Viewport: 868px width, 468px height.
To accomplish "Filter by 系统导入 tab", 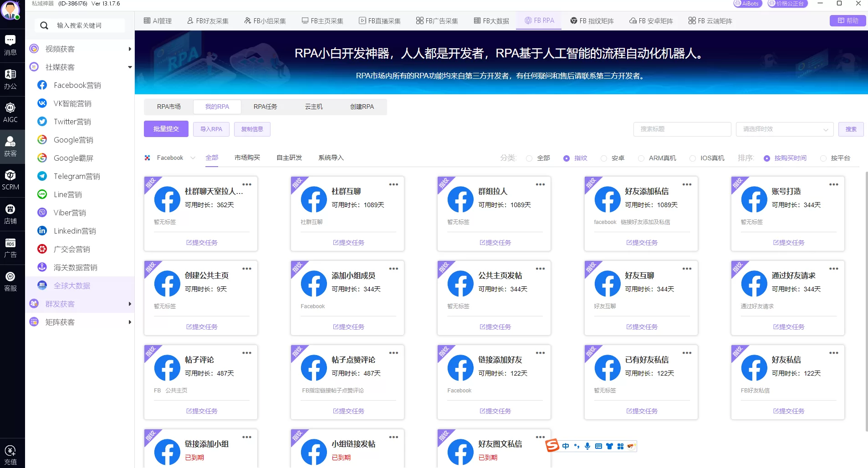I will [x=331, y=158].
